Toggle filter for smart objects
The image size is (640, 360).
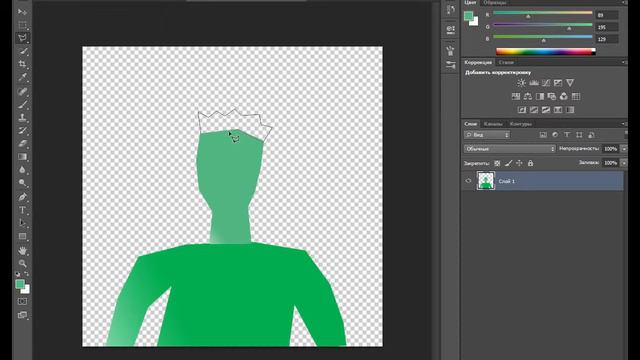coord(591,135)
